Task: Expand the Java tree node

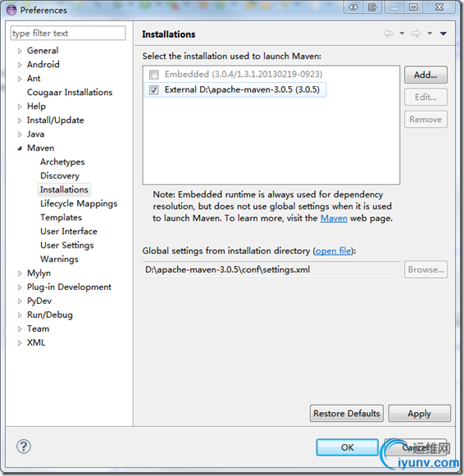Action: (x=20, y=134)
